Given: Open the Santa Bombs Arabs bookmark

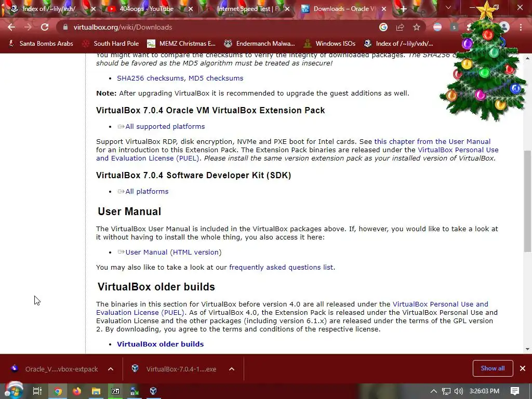Looking at the screenshot, I should pyautogui.click(x=41, y=44).
